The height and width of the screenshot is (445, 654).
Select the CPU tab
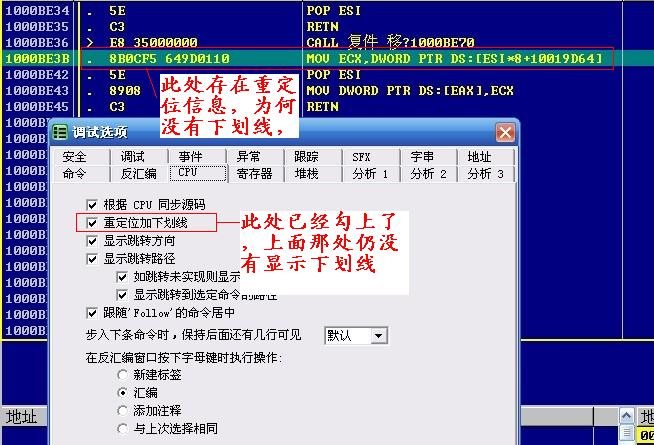click(198, 173)
